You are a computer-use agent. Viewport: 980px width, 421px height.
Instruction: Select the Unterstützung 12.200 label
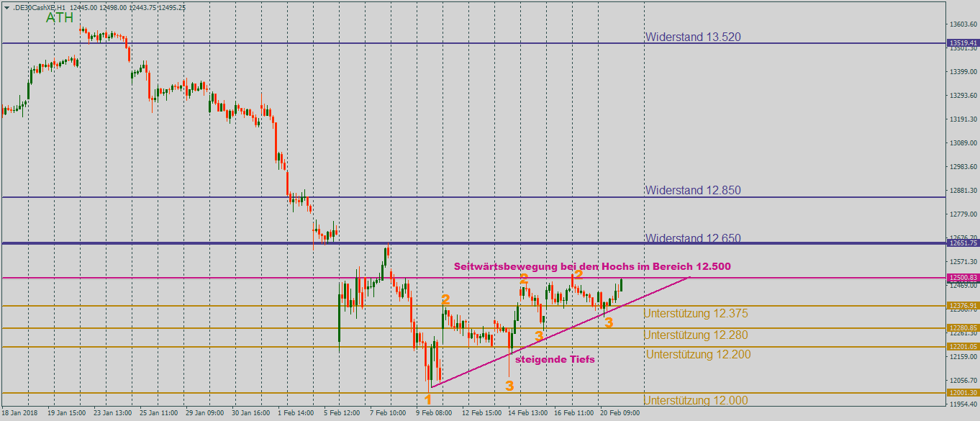[698, 355]
